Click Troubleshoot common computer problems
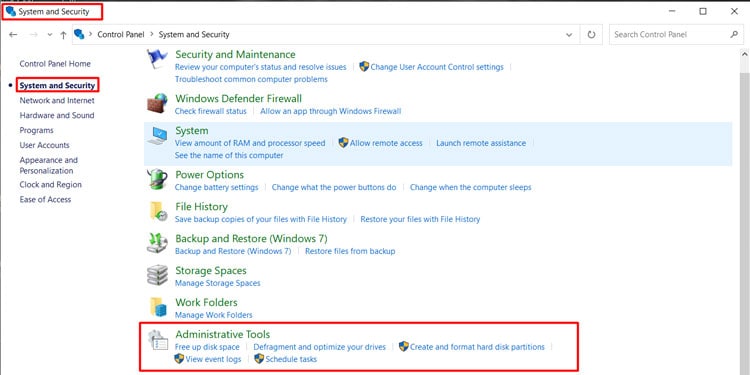750x375 pixels. point(251,79)
